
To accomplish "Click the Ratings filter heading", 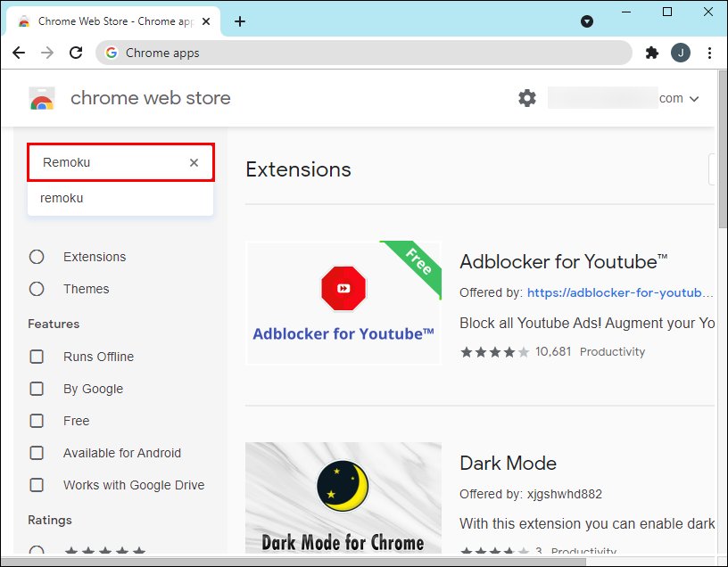I will pyautogui.click(x=50, y=520).
